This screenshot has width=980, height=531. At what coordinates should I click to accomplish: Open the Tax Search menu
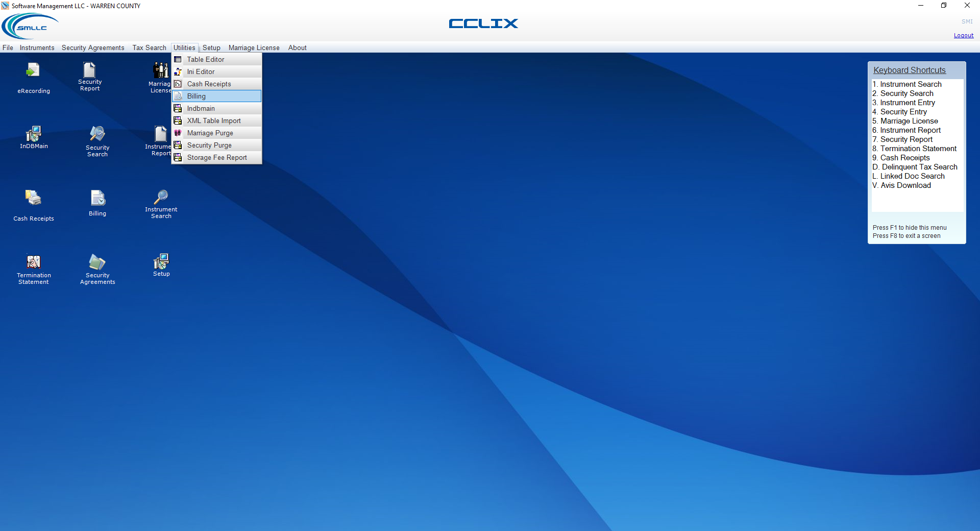click(x=149, y=47)
